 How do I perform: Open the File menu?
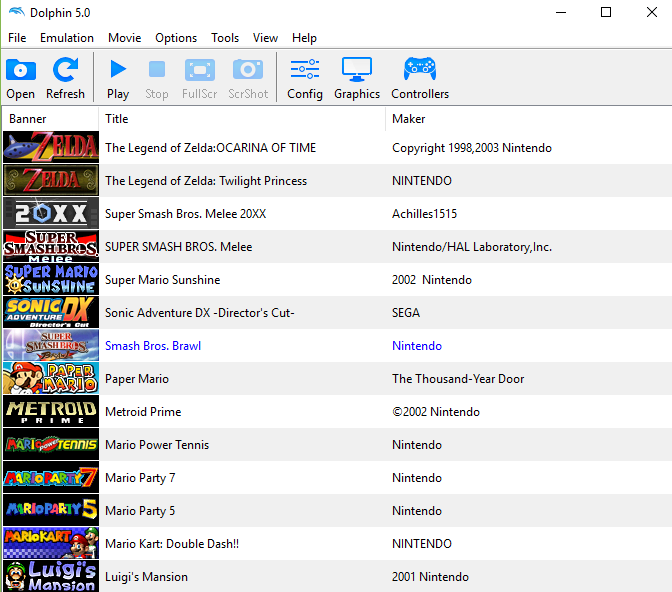tap(17, 38)
